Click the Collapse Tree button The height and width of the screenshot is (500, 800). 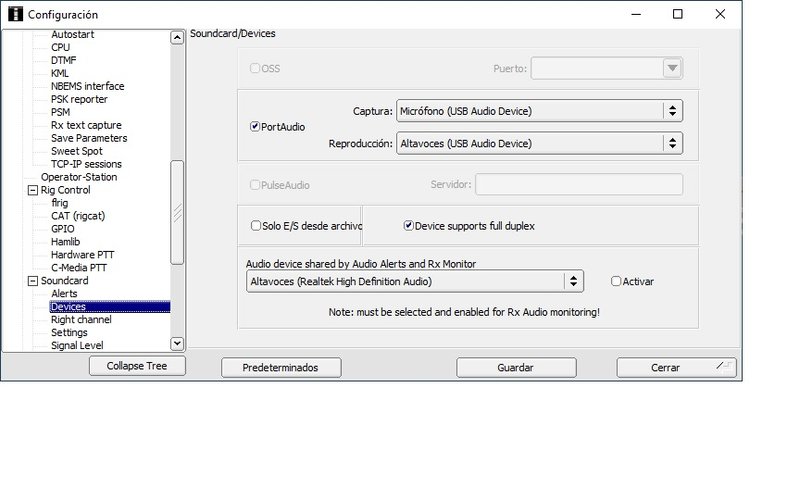tap(137, 366)
